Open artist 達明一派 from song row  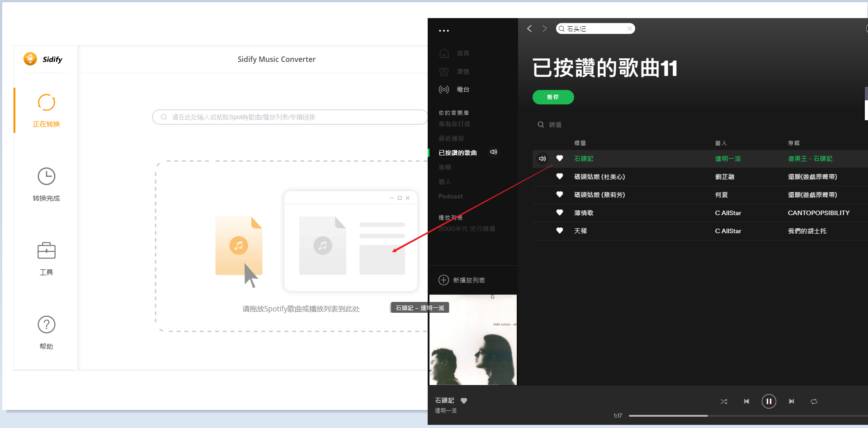(x=728, y=159)
